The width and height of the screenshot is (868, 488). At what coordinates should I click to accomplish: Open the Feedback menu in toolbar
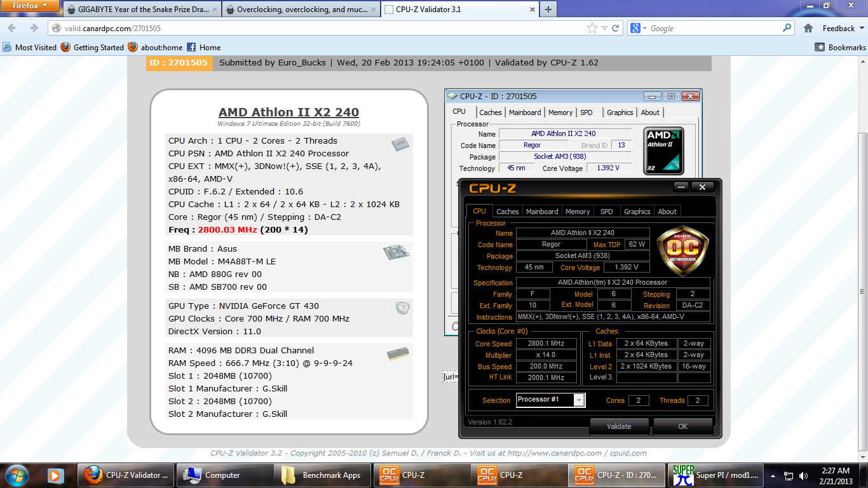point(841,28)
